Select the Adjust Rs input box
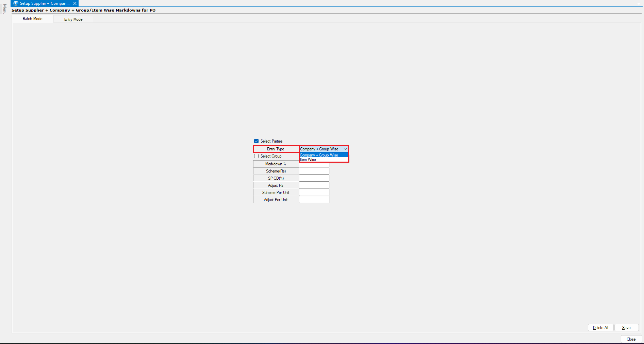 pos(314,185)
